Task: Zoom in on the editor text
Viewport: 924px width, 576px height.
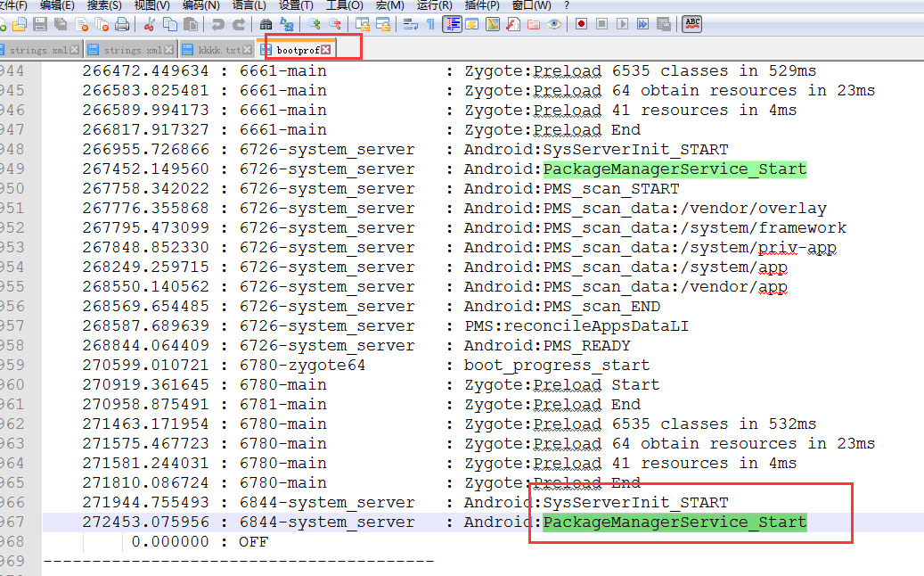Action: point(315,24)
